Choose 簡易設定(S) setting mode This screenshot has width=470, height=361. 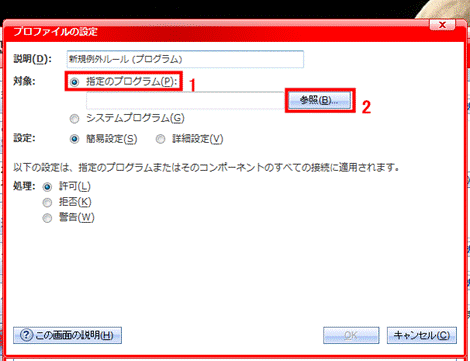tap(74, 139)
